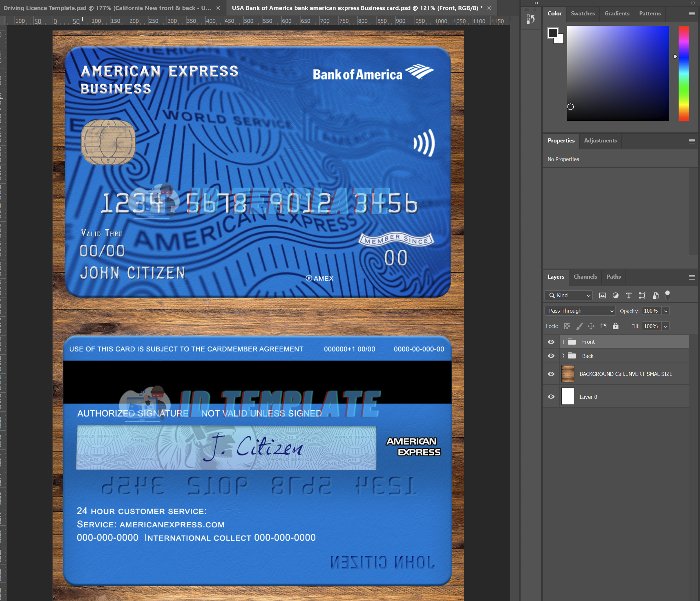Lock image pixels brush icon
This screenshot has height=601, width=700.
579,326
